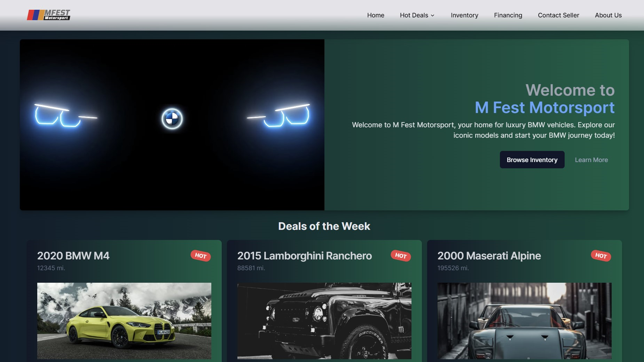Open the 2020 BMW M4 title
Image resolution: width=644 pixels, height=362 pixels.
click(73, 256)
